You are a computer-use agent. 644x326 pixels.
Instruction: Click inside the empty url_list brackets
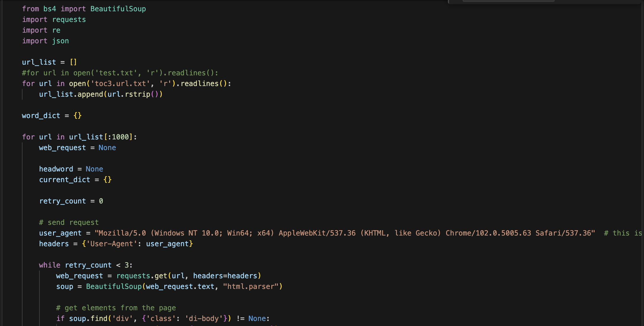[x=73, y=62]
